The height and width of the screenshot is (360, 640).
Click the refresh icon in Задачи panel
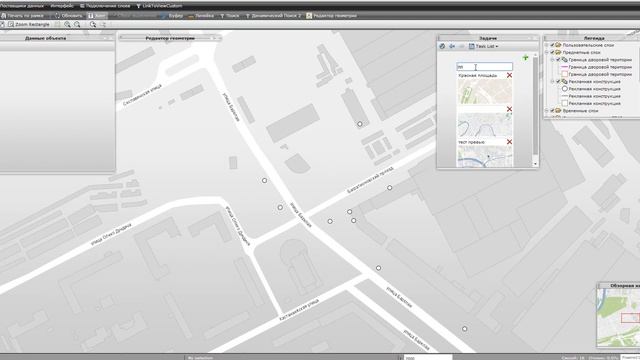442,46
